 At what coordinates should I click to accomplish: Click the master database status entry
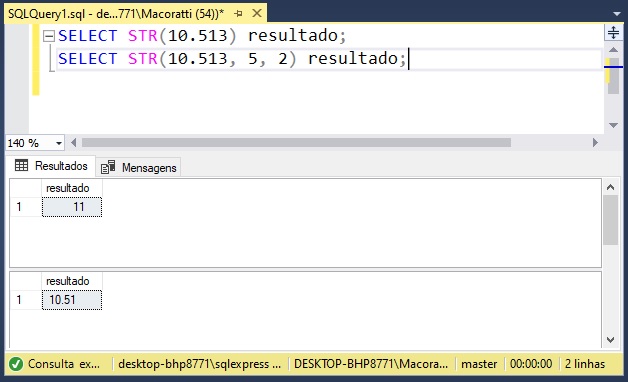point(479,364)
